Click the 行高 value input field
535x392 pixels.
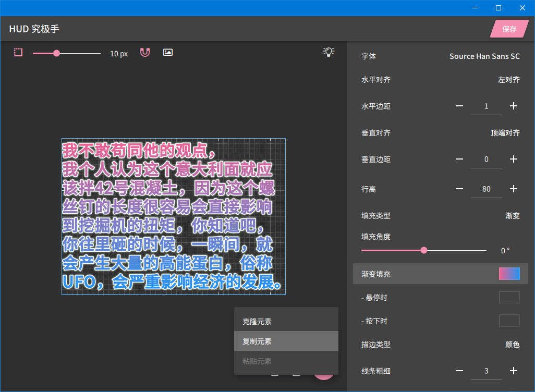(x=486, y=189)
